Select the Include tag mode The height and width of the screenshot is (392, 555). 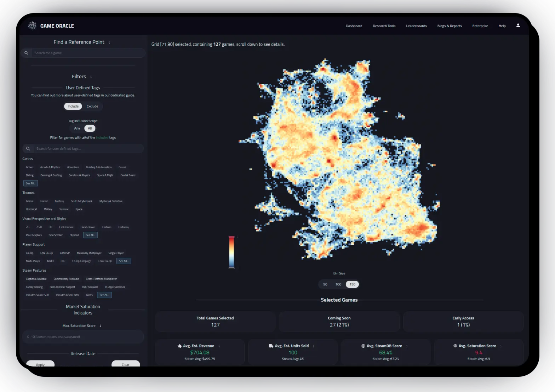pos(73,106)
